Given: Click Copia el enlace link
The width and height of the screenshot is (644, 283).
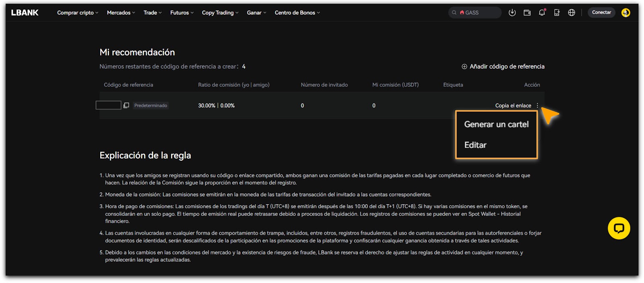Looking at the screenshot, I should (513, 105).
